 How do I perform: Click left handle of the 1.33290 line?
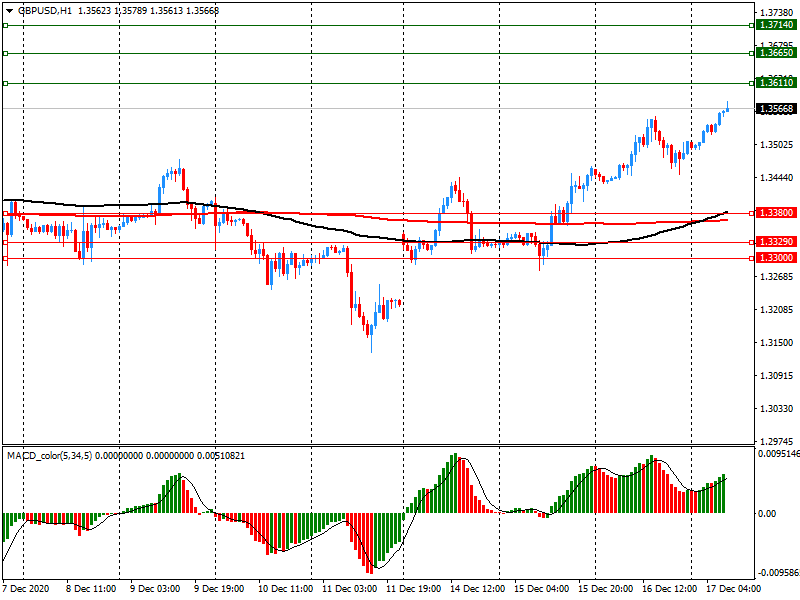[5, 242]
